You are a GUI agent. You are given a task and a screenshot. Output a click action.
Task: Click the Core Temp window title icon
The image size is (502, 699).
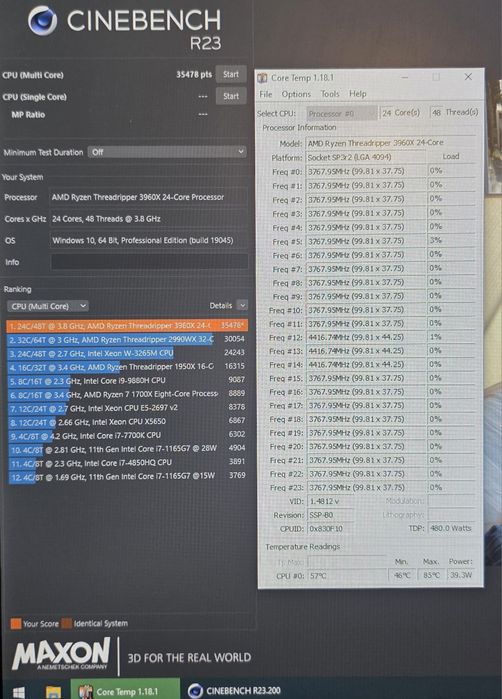click(x=263, y=78)
